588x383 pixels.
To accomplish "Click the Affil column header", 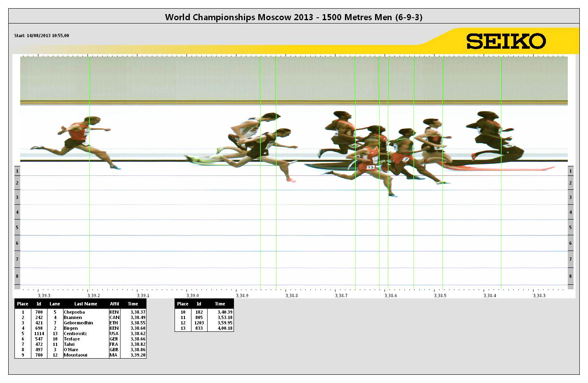I will tap(114, 304).
